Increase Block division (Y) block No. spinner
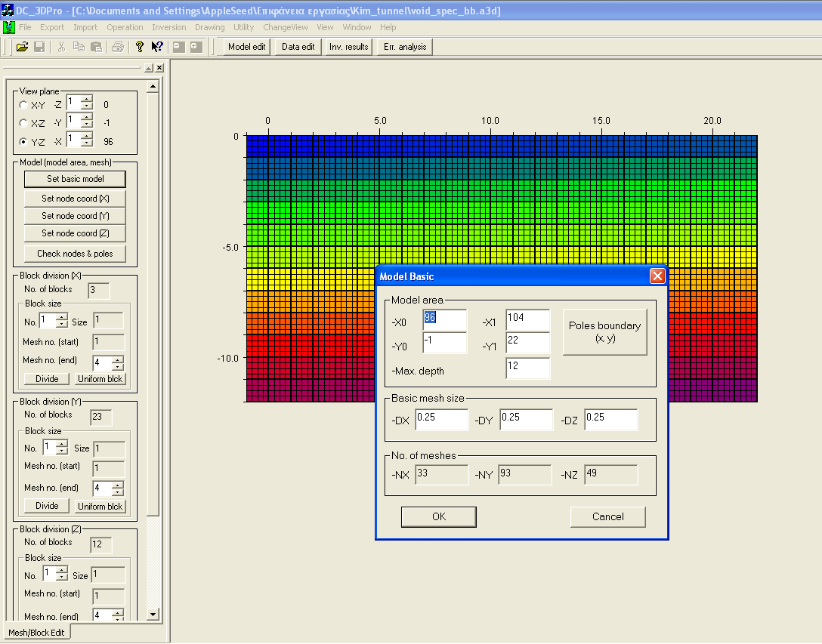 pos(61,444)
